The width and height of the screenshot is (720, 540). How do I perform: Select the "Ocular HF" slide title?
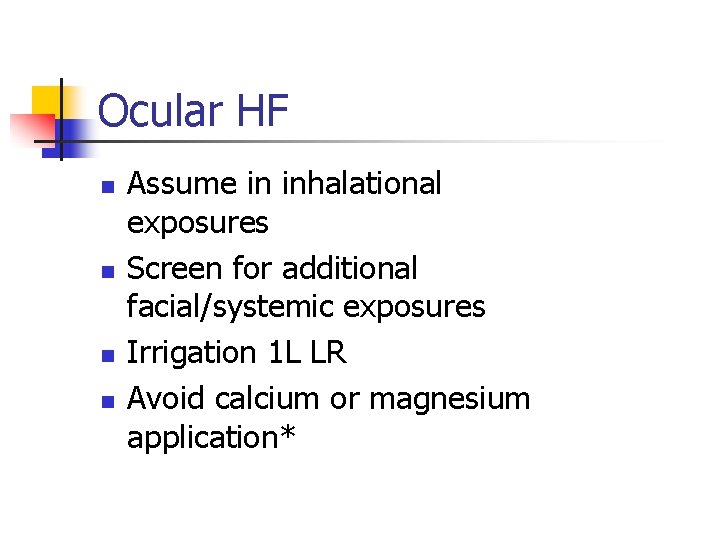(x=194, y=111)
